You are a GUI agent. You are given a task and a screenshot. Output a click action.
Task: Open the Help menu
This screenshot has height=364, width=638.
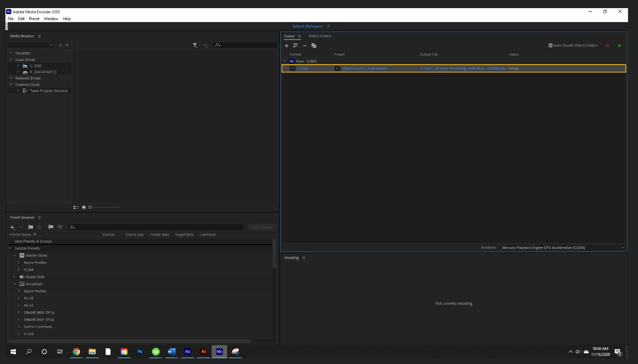coord(66,19)
